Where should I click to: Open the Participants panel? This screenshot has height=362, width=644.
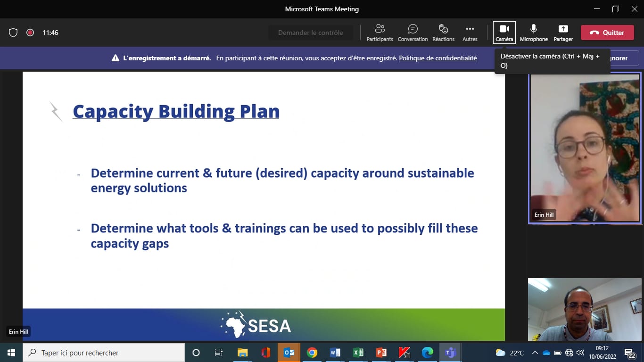[x=380, y=33]
